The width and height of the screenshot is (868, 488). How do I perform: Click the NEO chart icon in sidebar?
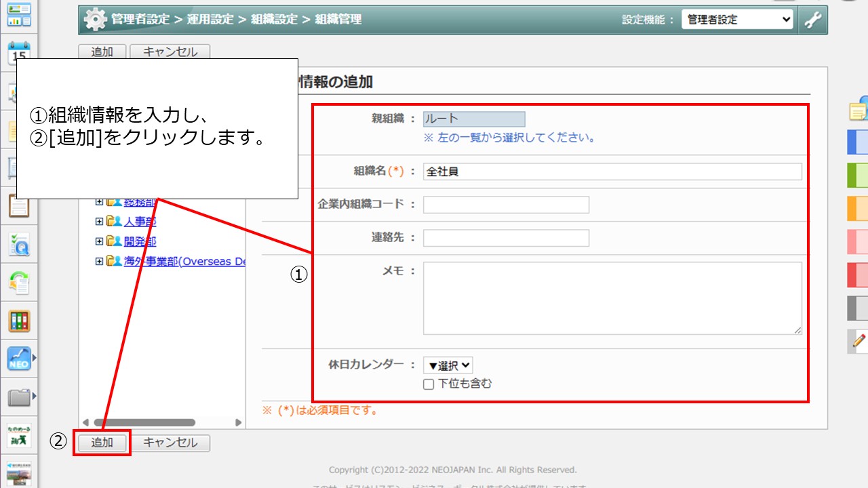coord(19,359)
